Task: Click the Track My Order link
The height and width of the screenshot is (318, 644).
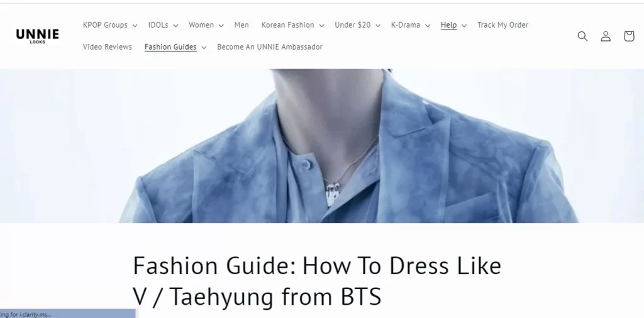Action: point(502,25)
